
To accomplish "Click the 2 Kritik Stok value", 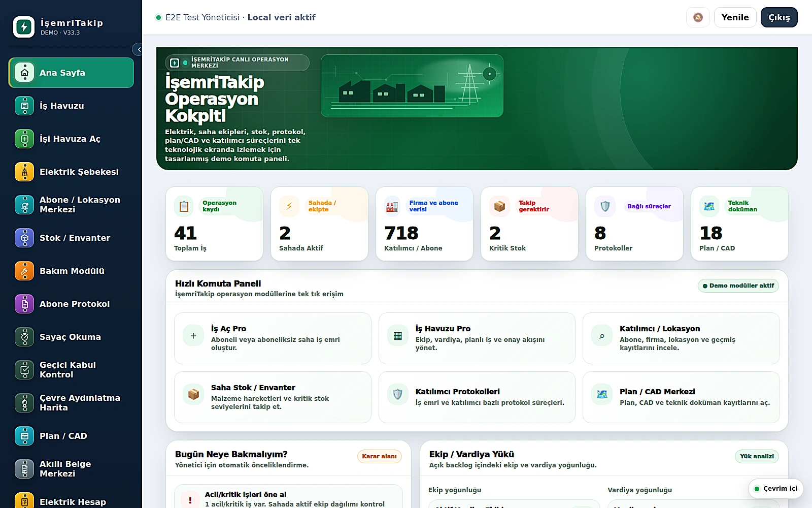I will (495, 233).
